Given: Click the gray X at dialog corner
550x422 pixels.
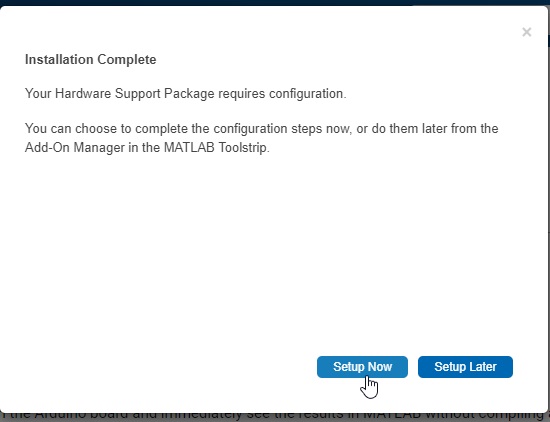Looking at the screenshot, I should [x=526, y=32].
